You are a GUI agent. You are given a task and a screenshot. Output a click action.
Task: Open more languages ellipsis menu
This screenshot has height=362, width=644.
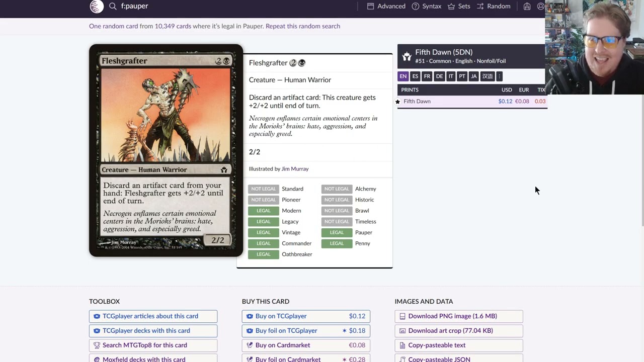[499, 76]
